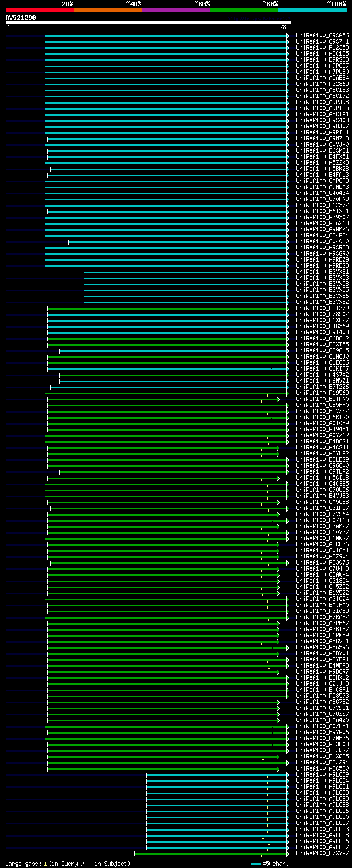Click the label UniRef100_B1WWG7
The image size is (352, 868).
click(x=322, y=538)
